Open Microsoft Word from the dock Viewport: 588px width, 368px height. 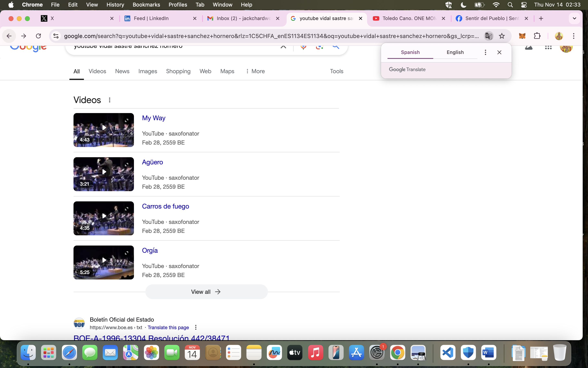(489, 352)
